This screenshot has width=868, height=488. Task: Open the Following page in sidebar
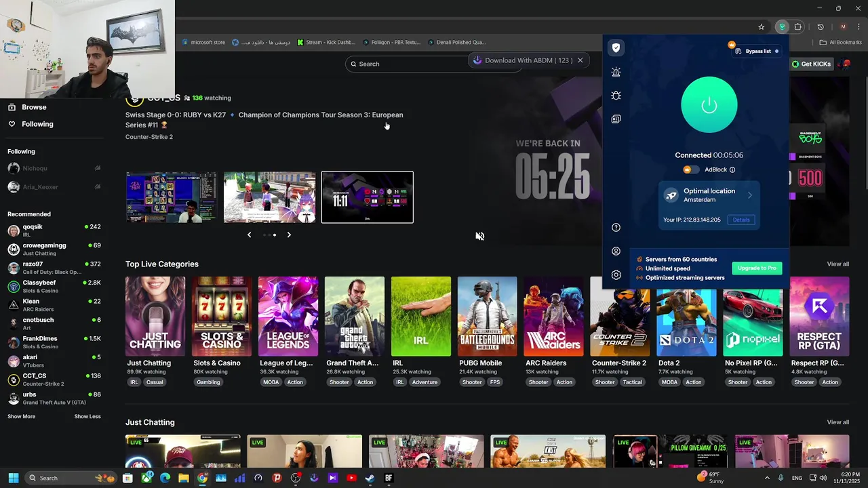pos(31,124)
